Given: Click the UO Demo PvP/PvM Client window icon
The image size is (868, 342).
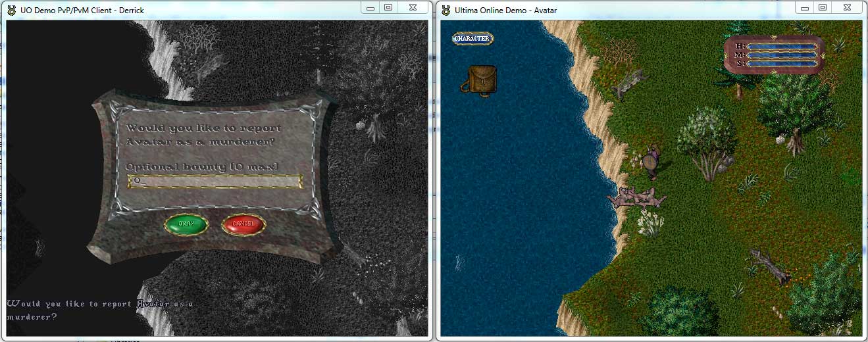Looking at the screenshot, I should [12, 11].
